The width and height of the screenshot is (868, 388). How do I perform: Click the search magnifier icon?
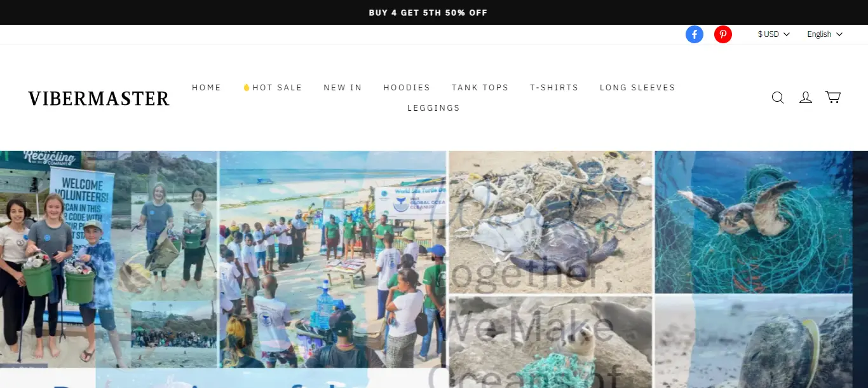coord(778,97)
